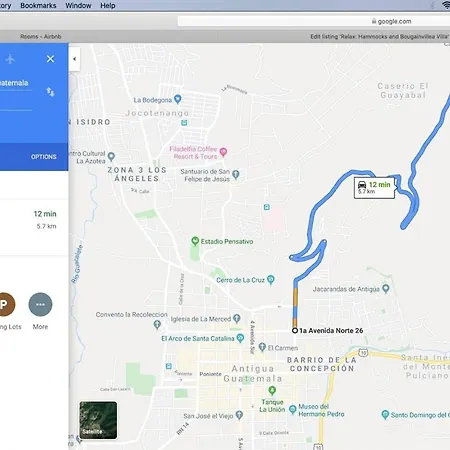
Task: Click the google.com address bar
Action: pyautogui.click(x=314, y=21)
